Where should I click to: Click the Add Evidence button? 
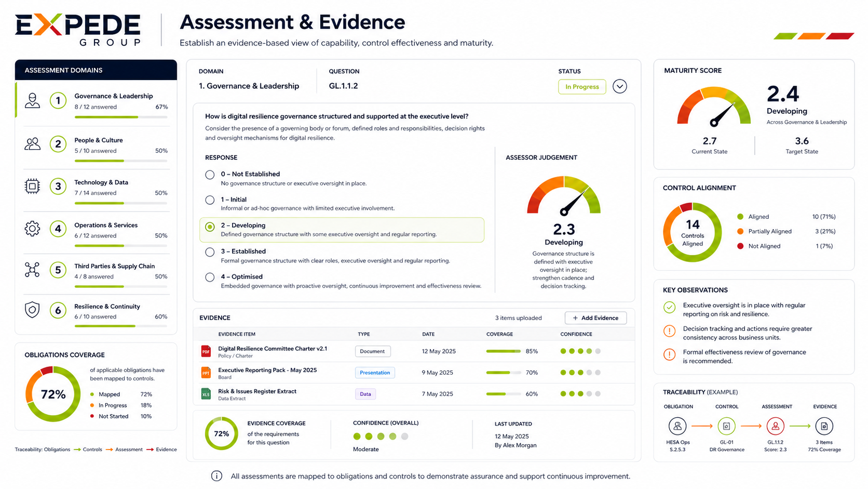click(x=595, y=318)
